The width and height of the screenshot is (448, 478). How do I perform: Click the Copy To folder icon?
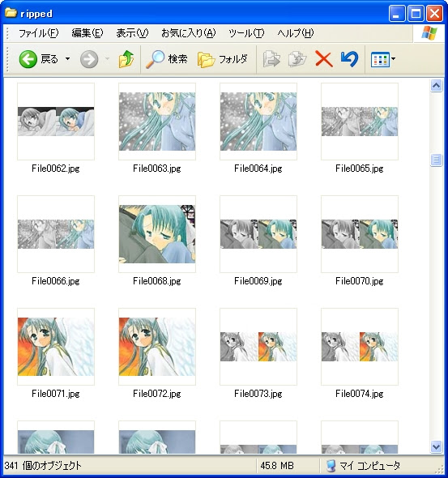pyautogui.click(x=297, y=59)
